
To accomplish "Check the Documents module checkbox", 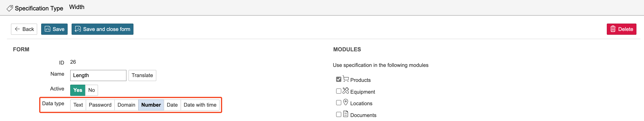I will (339, 114).
